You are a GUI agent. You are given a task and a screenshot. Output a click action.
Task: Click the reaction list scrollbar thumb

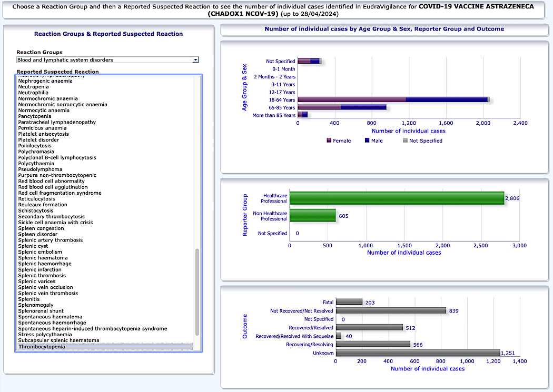coord(197,293)
